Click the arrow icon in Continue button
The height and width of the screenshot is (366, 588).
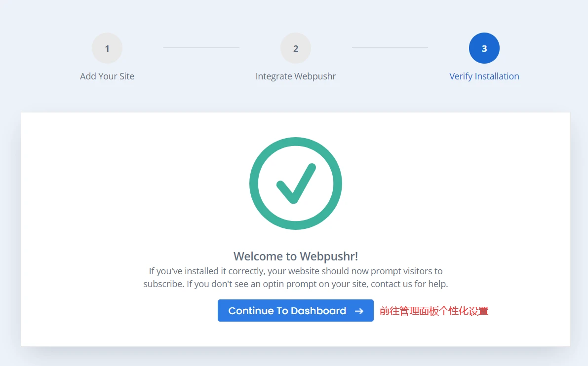[x=359, y=311]
